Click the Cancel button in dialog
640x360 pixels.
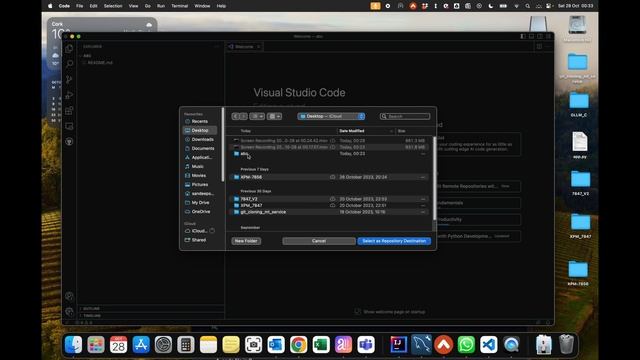(x=319, y=241)
